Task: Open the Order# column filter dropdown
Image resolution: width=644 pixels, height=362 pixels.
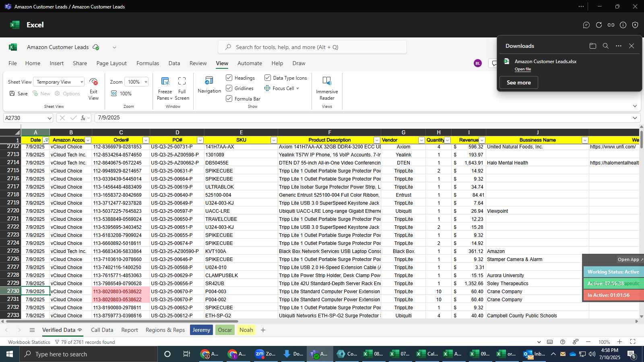Action: [146, 140]
